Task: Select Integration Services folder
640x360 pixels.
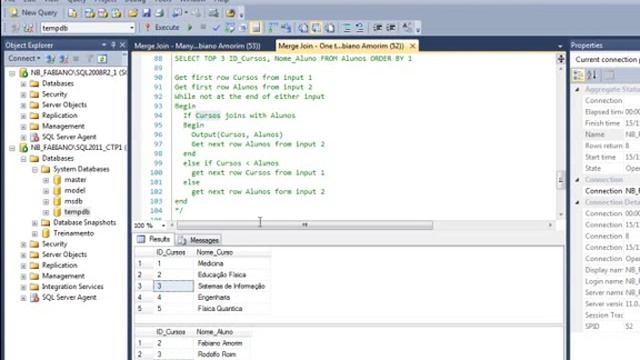Action: pos(73,287)
